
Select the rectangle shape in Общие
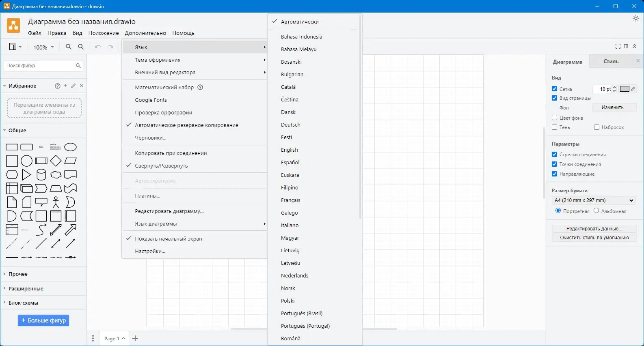tap(12, 147)
